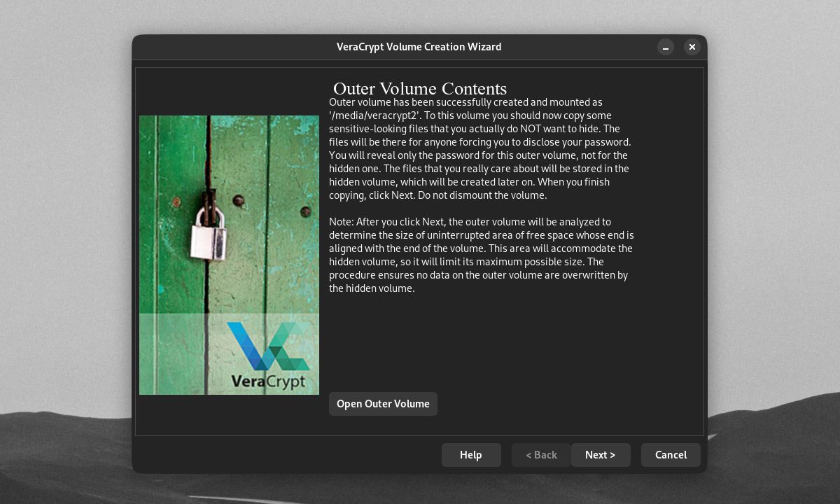Image resolution: width=840 pixels, height=504 pixels.
Task: Open the Help documentation
Action: [471, 455]
